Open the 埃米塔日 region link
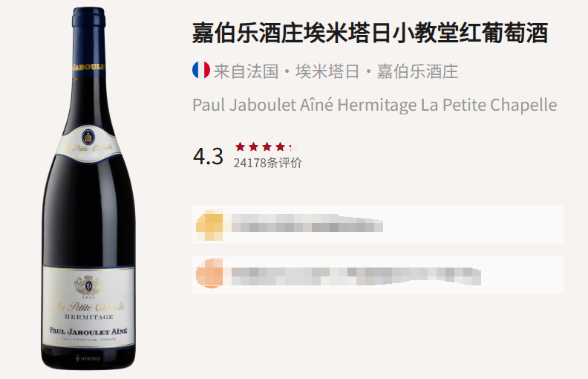 pos(327,71)
